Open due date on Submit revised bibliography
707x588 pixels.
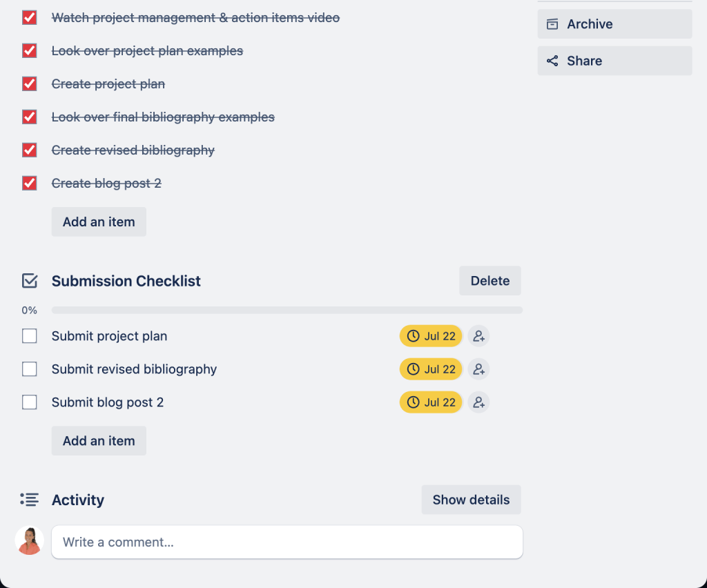431,369
